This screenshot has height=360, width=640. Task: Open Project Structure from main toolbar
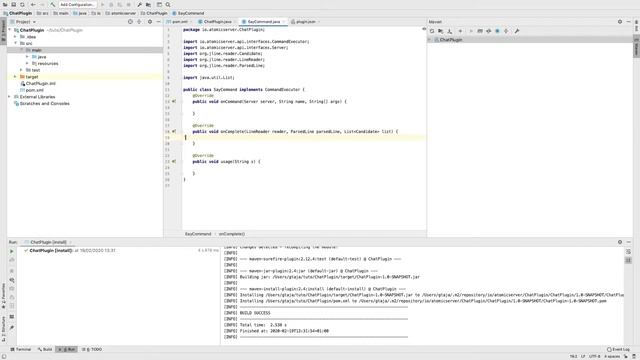tap(148, 4)
